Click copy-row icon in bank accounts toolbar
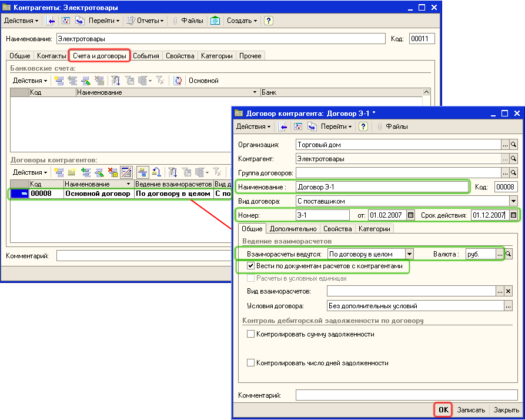Viewport: 525px width, 420px height. pyautogui.click(x=72, y=81)
